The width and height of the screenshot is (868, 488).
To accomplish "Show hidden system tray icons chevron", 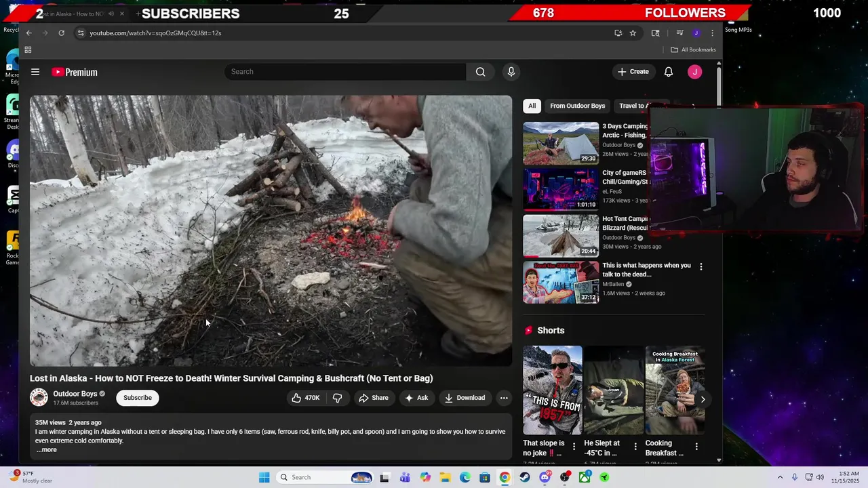I will (x=780, y=477).
